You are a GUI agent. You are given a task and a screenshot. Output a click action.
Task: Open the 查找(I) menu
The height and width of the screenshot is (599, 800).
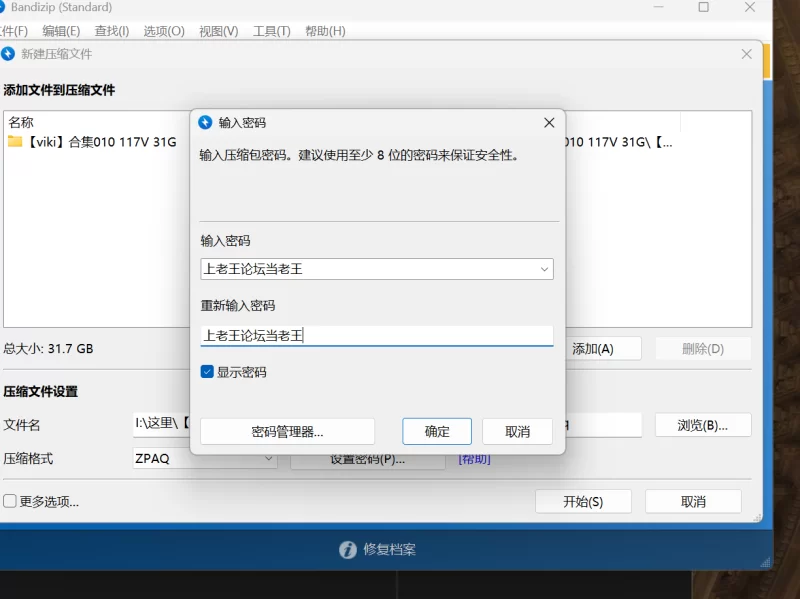coord(112,31)
